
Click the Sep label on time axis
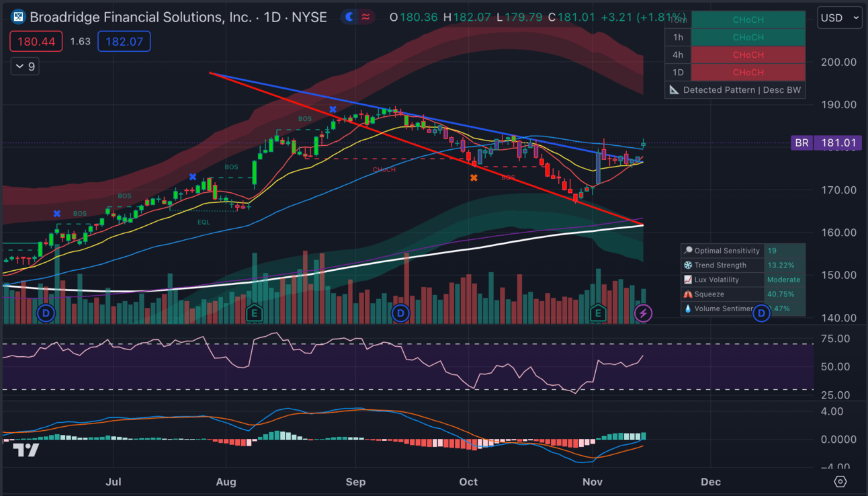click(355, 482)
